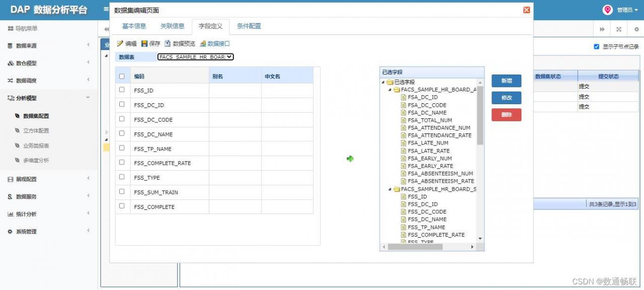Image resolution: width=644 pixels, height=290 pixels.
Task: Check the FSS_TP_NAME row checkbox
Action: click(x=122, y=148)
